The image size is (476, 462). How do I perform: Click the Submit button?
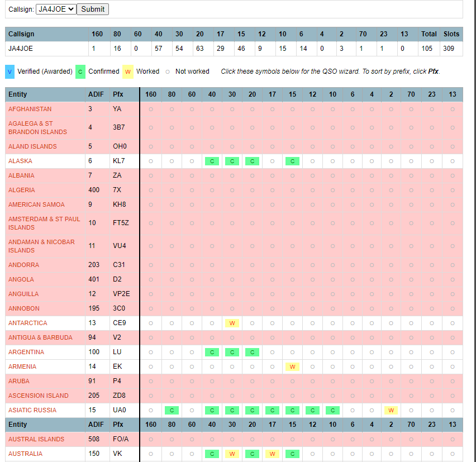(93, 9)
